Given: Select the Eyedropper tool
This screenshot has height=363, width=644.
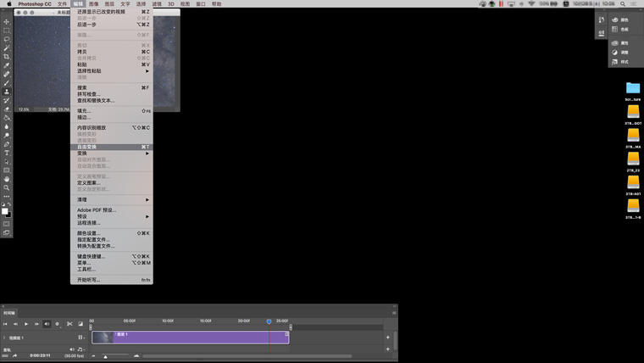Looking at the screenshot, I should 7,65.
